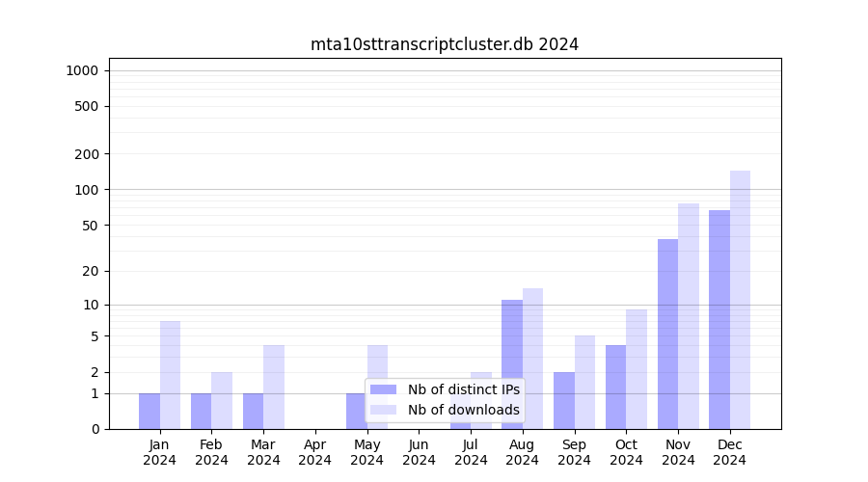Click the 1000 y-axis tick label
868x482 pixels.
(82, 70)
